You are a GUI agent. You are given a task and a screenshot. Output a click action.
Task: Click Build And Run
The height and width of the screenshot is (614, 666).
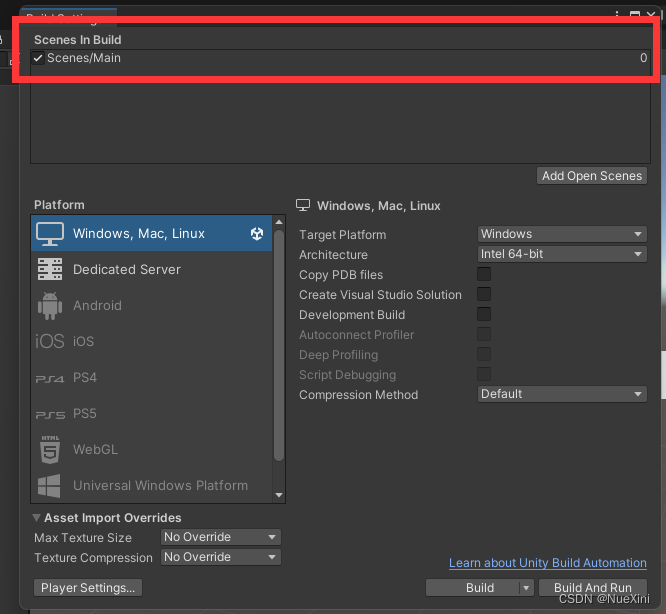[x=593, y=588]
